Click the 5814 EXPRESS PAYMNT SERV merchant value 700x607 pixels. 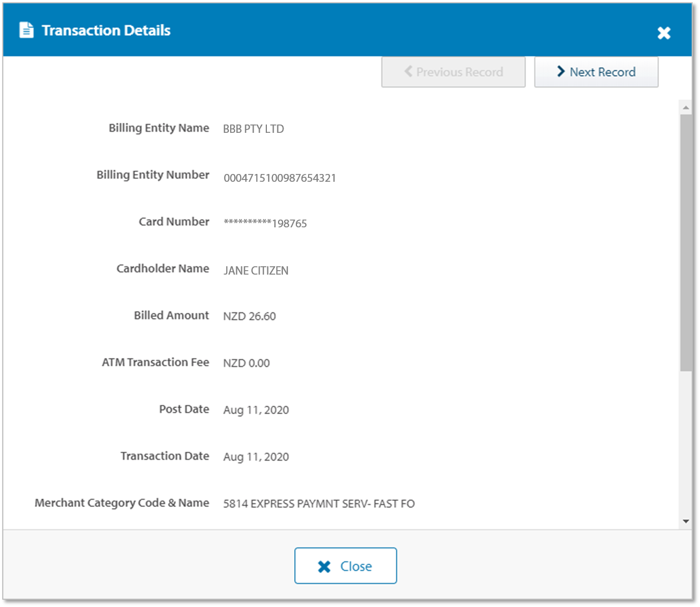click(319, 504)
